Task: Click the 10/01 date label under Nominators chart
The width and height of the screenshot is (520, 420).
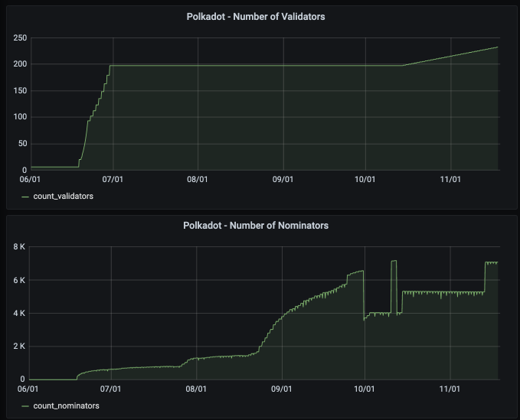Action: tap(364, 389)
